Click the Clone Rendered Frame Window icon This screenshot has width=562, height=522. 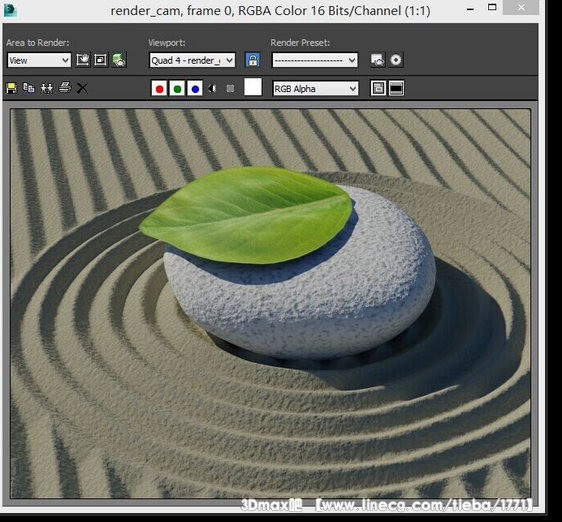(47, 88)
